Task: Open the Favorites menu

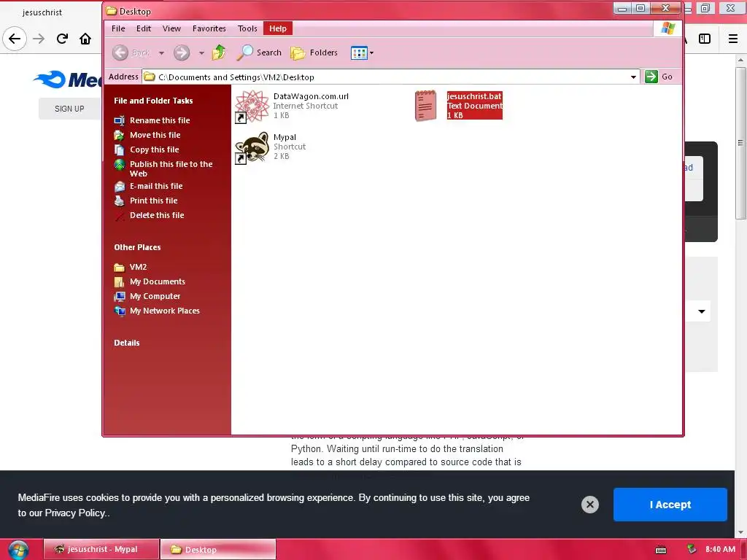Action: (209, 28)
